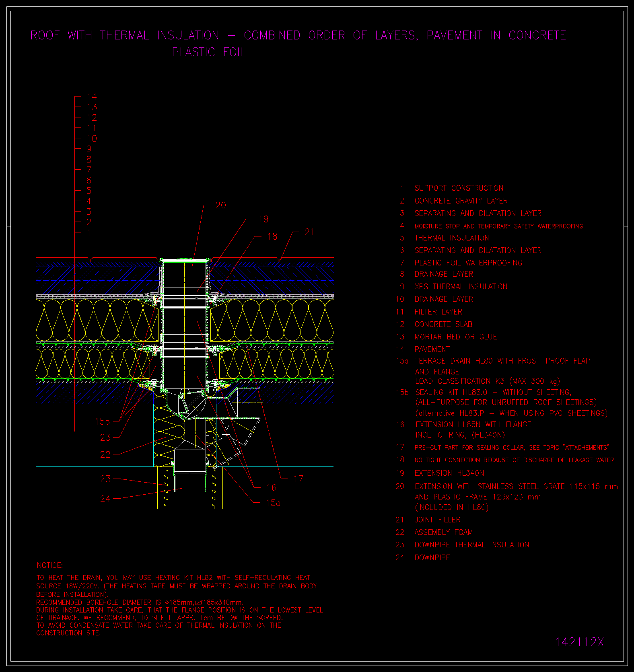Select the drawing title 'ROOF WITH THERMAL INSULATION'

(125, 35)
